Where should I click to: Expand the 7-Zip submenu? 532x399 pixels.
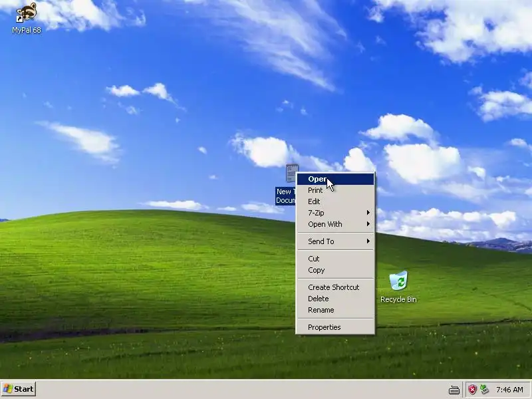click(x=336, y=213)
